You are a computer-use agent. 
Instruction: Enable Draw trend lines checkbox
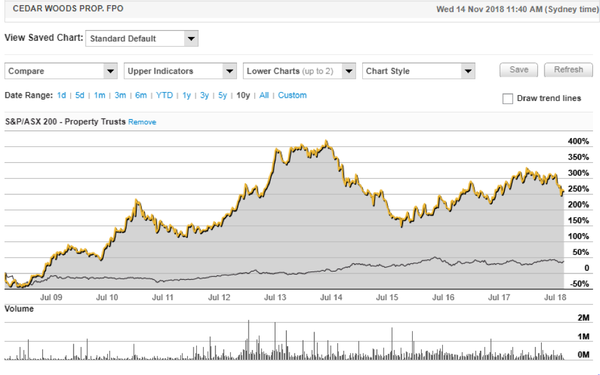(507, 99)
